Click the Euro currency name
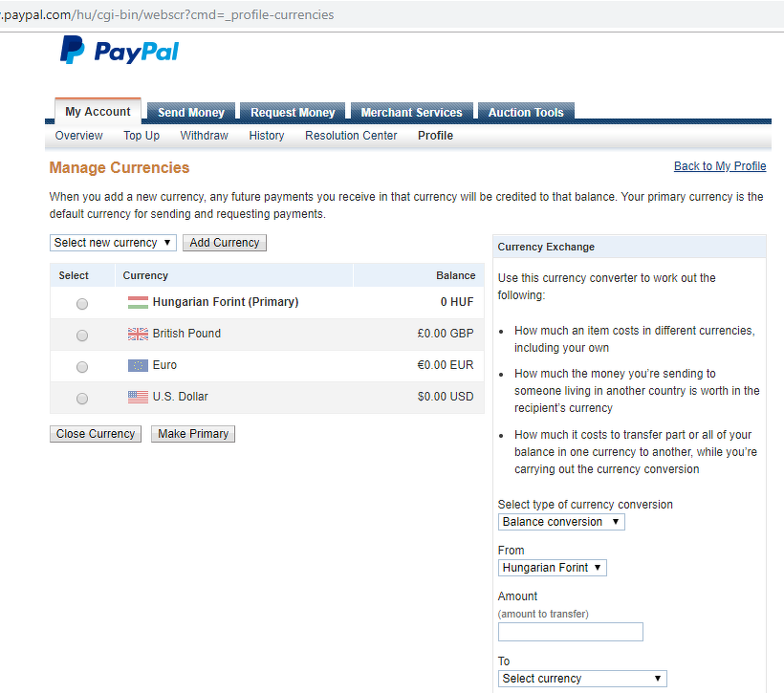Viewport: 784px width, 693px height. (x=164, y=365)
